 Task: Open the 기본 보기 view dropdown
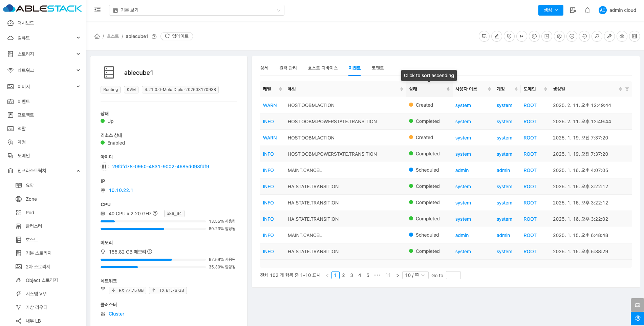tap(196, 10)
